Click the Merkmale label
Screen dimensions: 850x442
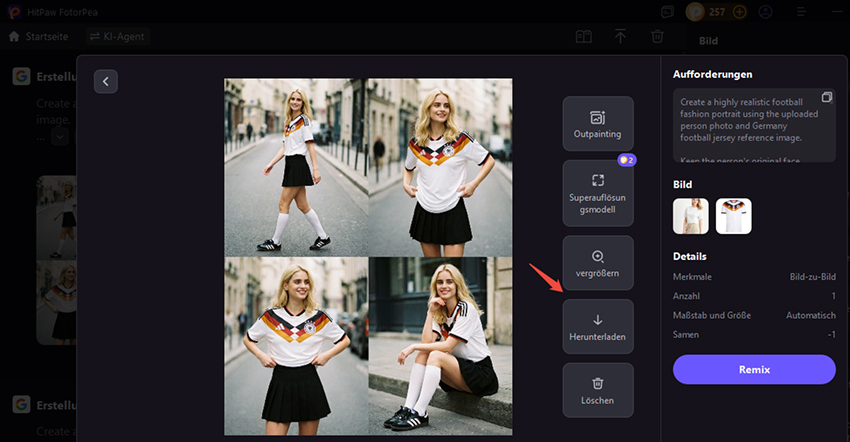coord(692,277)
